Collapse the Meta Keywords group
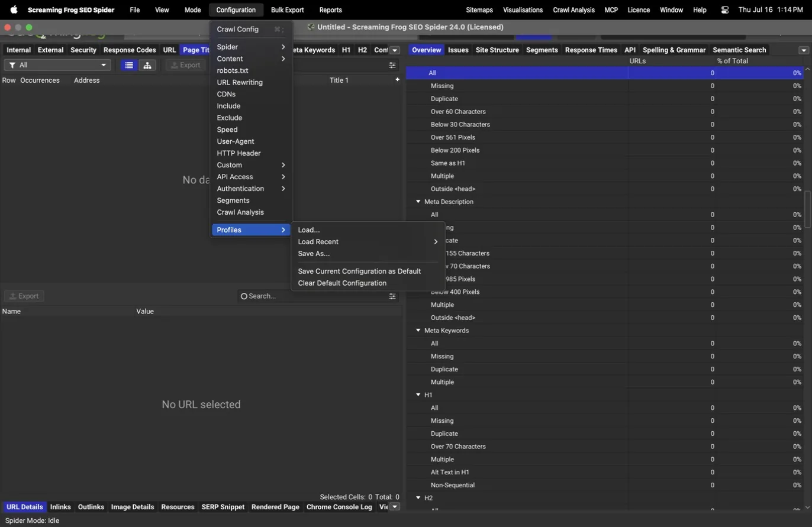 (x=418, y=331)
